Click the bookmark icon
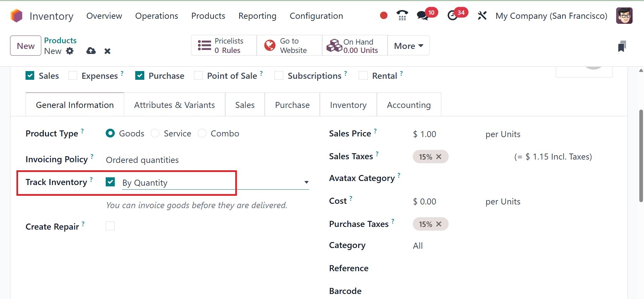The height and width of the screenshot is (299, 644). tap(622, 46)
